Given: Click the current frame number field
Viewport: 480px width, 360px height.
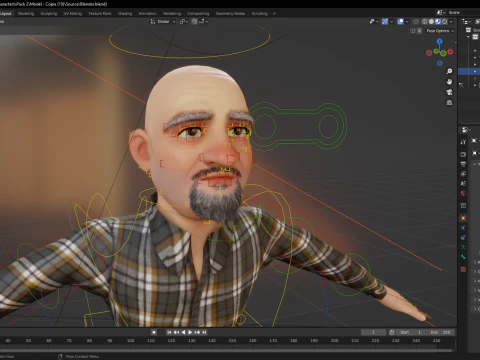Looking at the screenshot, I should [x=373, y=332].
